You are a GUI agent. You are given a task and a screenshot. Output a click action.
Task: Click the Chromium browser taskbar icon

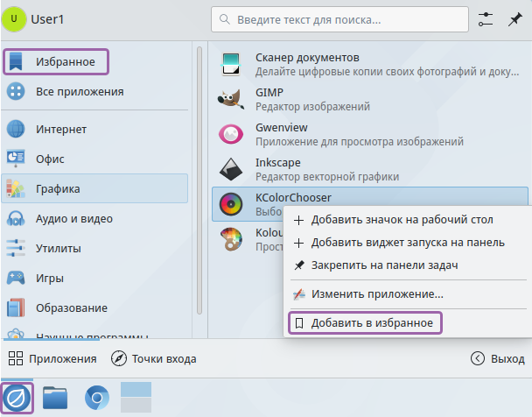96,399
